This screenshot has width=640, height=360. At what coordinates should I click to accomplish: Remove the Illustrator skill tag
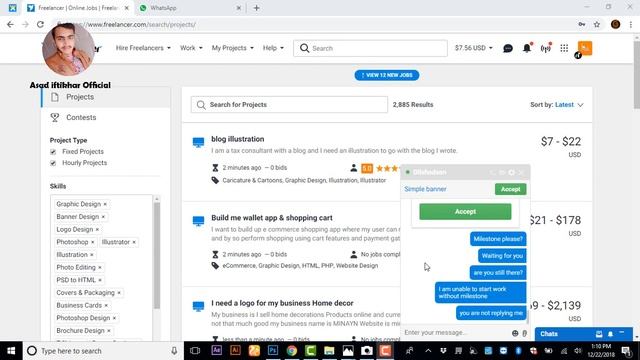tap(134, 242)
